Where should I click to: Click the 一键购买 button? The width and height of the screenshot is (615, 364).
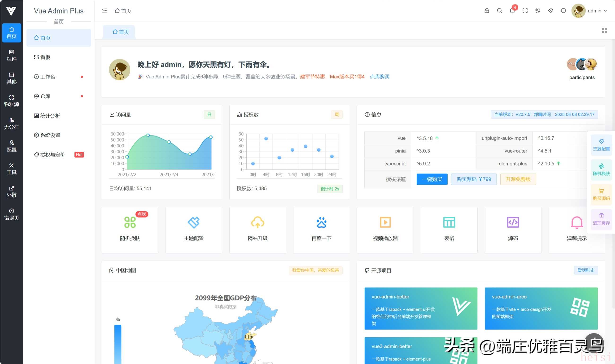432,179
